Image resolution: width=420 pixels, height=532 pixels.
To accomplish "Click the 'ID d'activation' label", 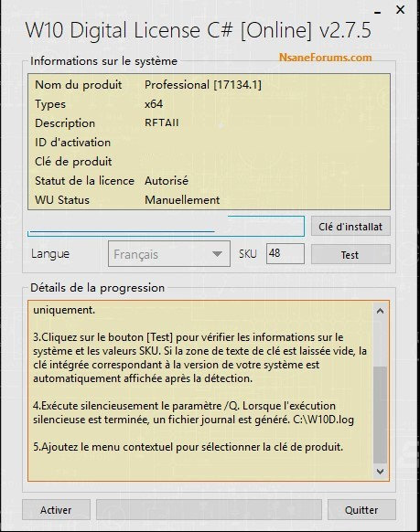I will point(72,143).
